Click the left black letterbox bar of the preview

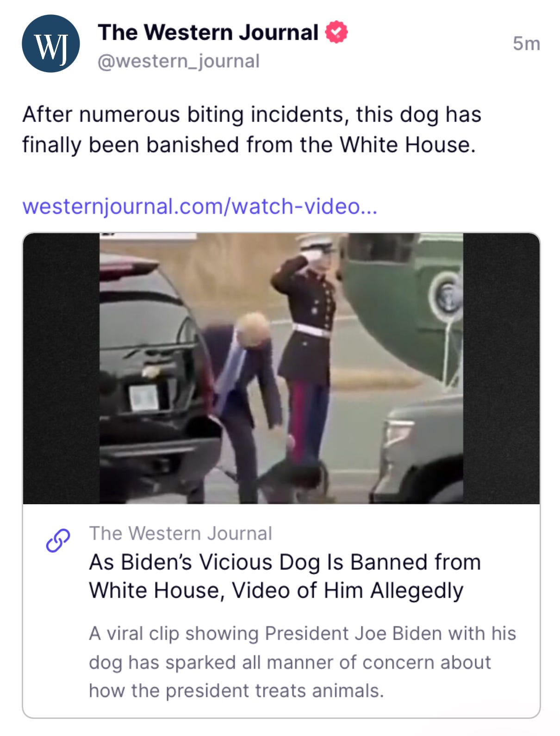[61, 368]
